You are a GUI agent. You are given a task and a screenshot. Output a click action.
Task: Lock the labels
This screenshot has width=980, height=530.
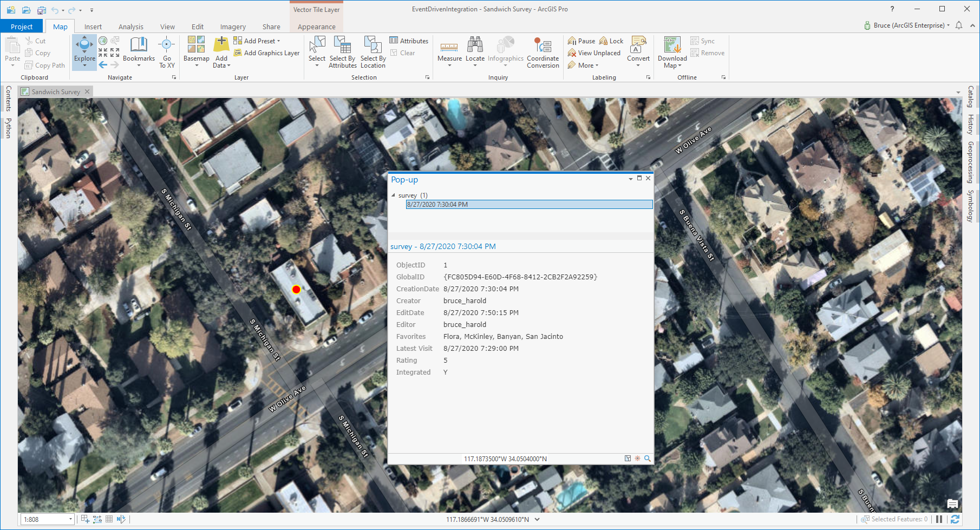click(611, 41)
